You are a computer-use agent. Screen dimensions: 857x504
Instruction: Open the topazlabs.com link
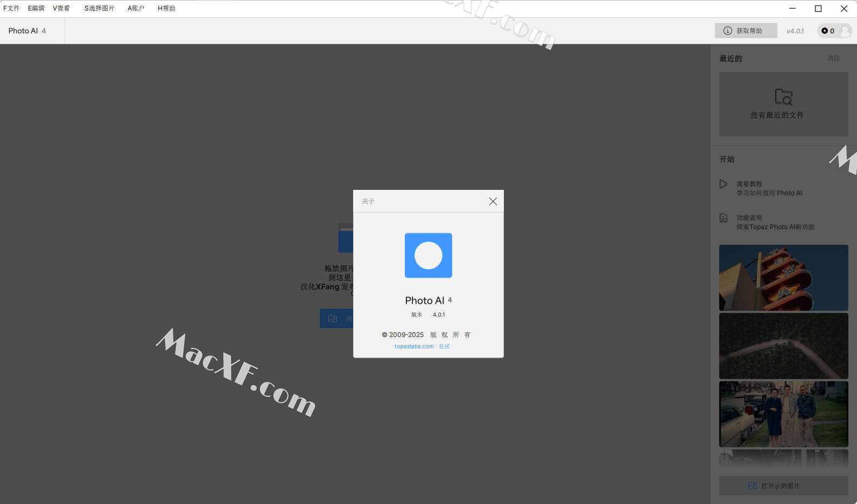pyautogui.click(x=414, y=346)
